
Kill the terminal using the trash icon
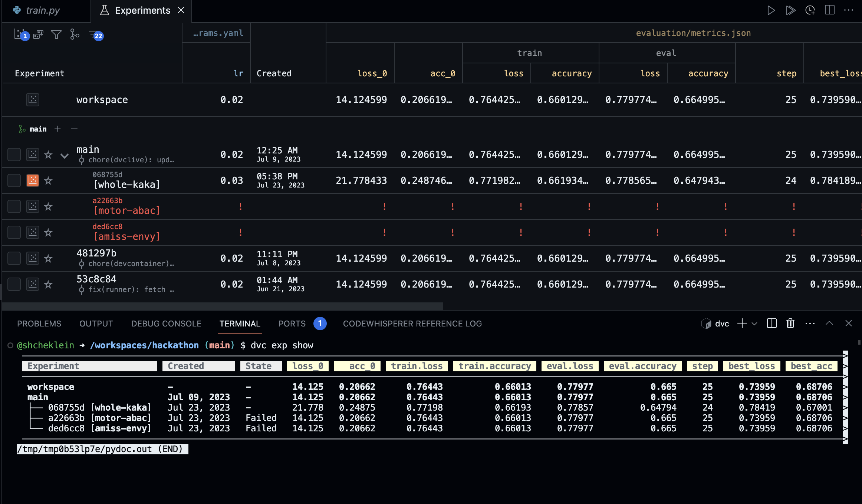click(790, 323)
